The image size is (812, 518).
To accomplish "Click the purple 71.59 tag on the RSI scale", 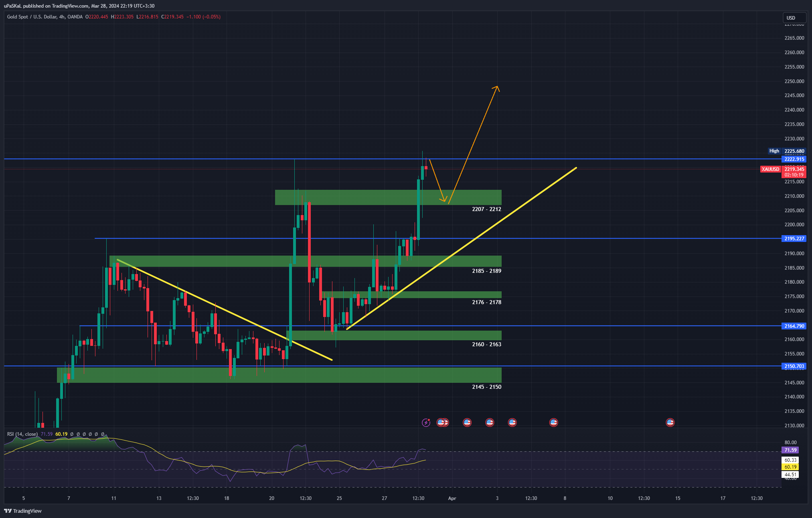I will coord(790,450).
